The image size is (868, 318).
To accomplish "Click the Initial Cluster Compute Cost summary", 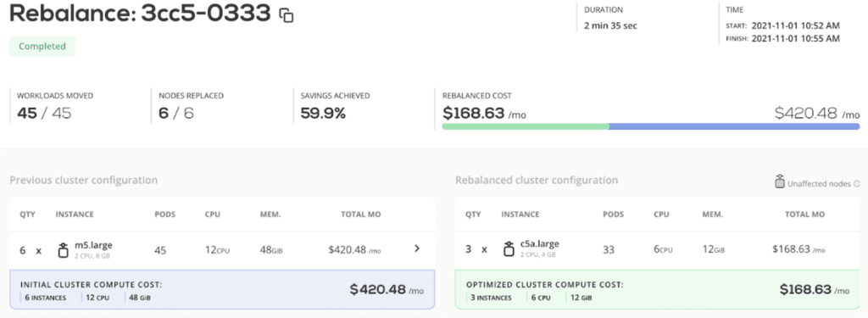I will [x=222, y=290].
